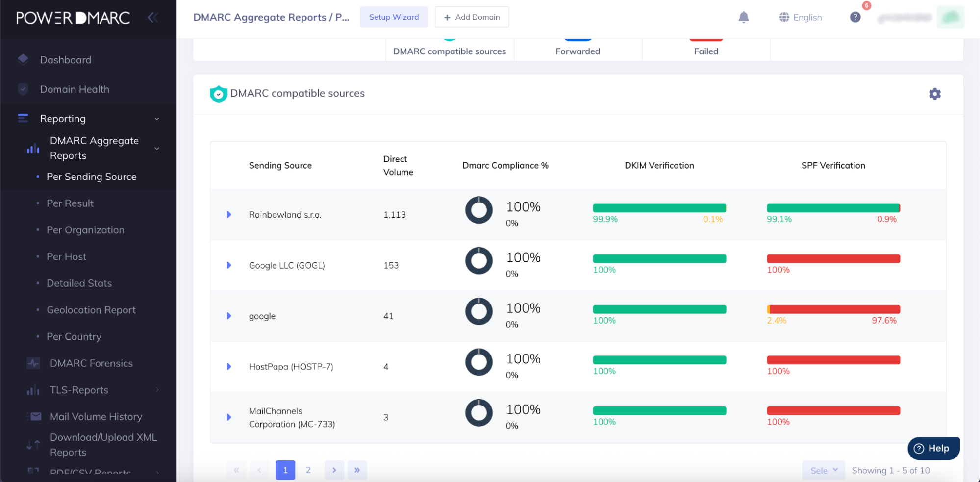Open the language selector English

pos(800,17)
